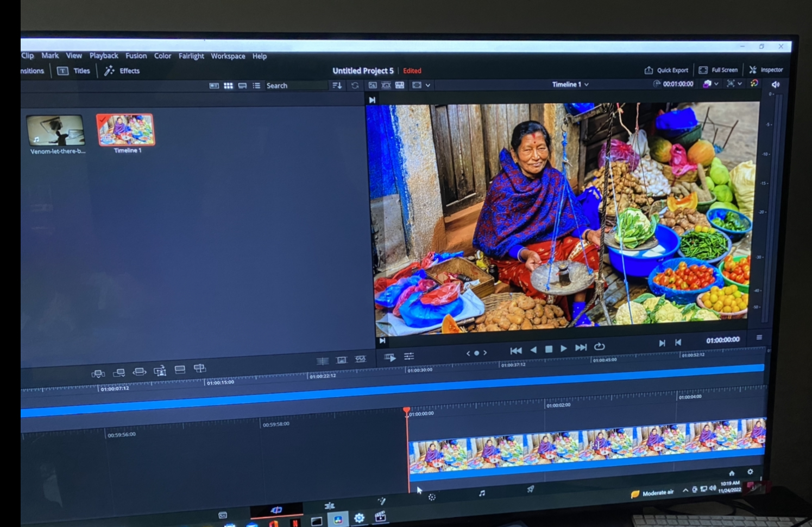Open the Mark menu
The height and width of the screenshot is (527, 812).
pyautogui.click(x=50, y=55)
